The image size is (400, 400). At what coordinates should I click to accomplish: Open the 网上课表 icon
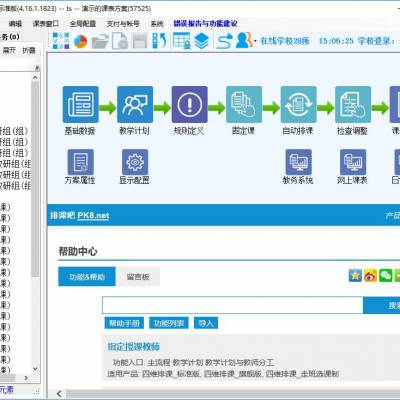pos(353,162)
